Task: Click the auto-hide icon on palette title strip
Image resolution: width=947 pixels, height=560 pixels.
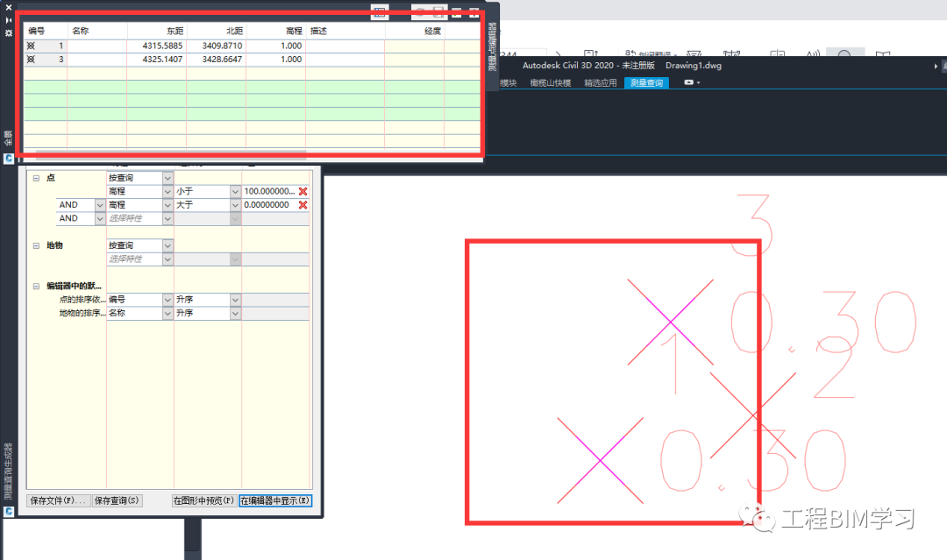Action: [x=9, y=20]
